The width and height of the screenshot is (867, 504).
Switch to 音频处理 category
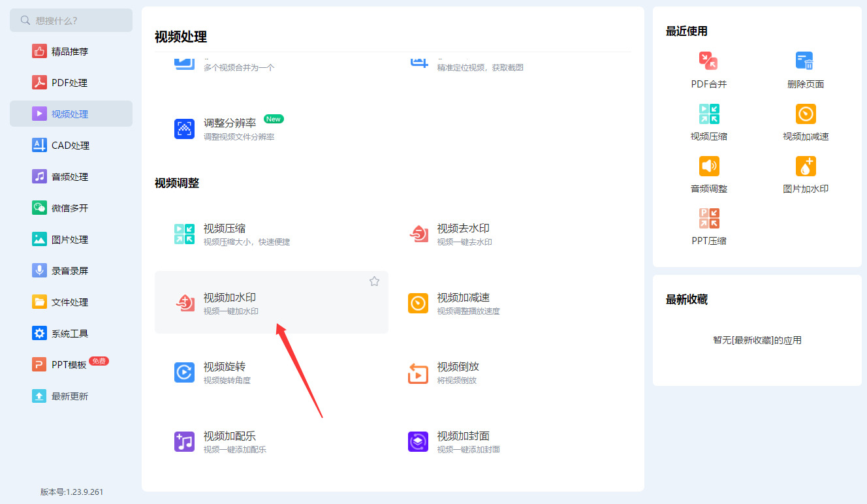coord(71,177)
